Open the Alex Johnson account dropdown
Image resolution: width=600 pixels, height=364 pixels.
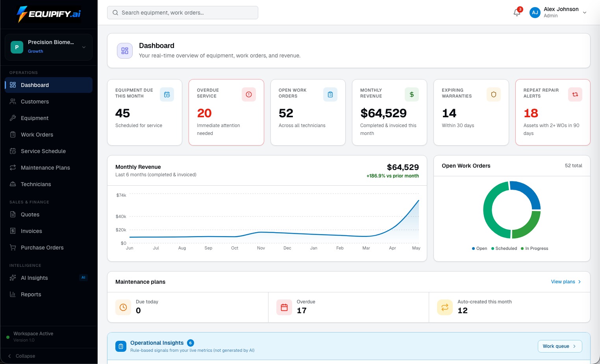[x=558, y=13]
